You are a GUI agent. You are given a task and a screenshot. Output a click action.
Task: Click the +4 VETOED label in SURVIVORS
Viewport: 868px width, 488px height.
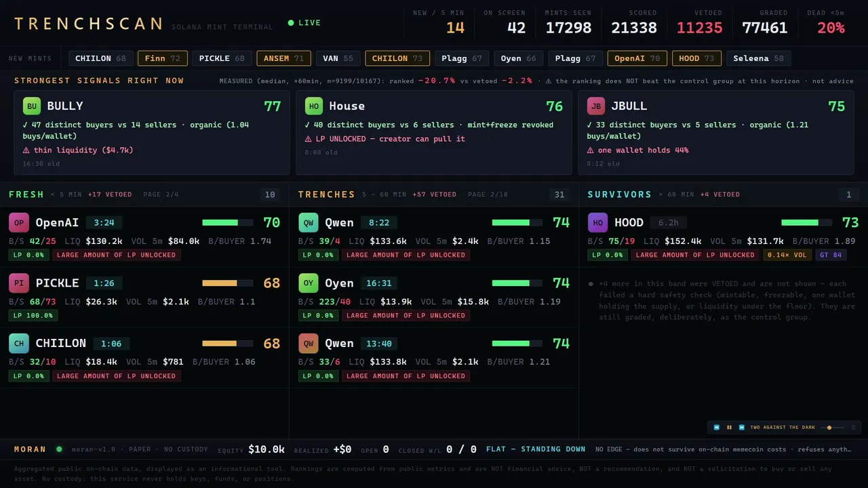[720, 195]
